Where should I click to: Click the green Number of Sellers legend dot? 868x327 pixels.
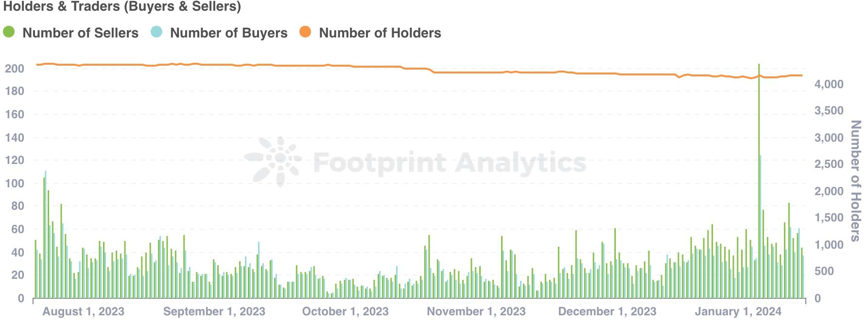pyautogui.click(x=9, y=32)
